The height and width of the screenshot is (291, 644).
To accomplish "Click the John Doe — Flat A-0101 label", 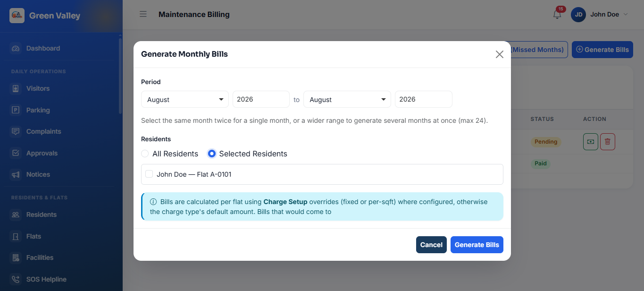I will coord(194,174).
